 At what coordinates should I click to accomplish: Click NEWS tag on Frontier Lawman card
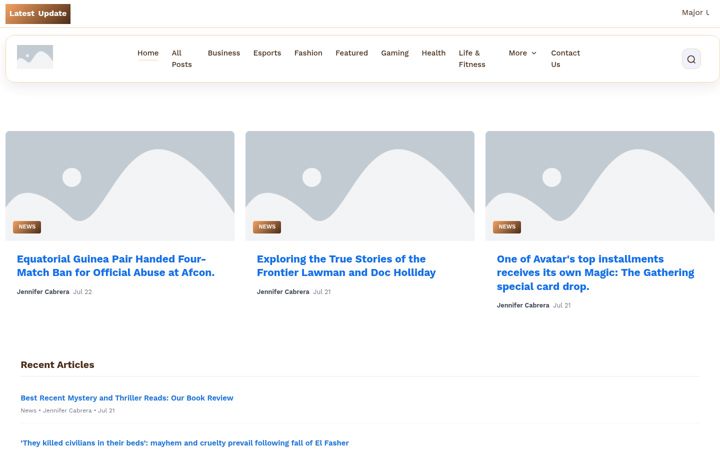(267, 227)
